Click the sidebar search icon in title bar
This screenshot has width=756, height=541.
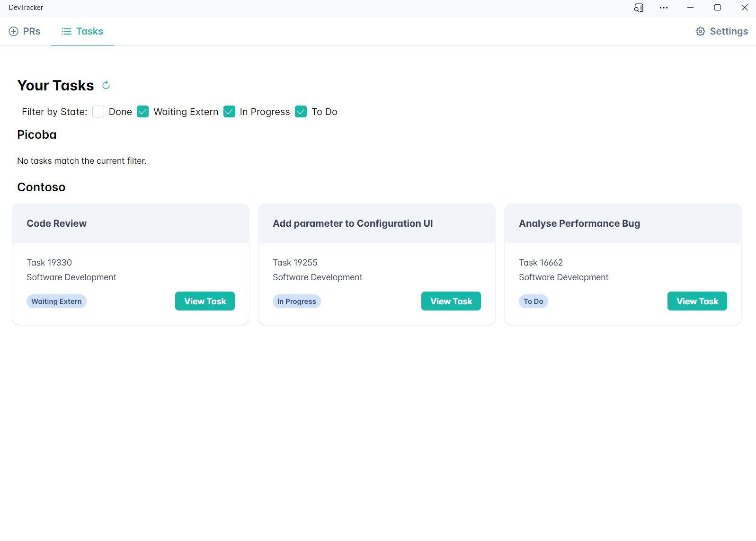[x=638, y=8]
